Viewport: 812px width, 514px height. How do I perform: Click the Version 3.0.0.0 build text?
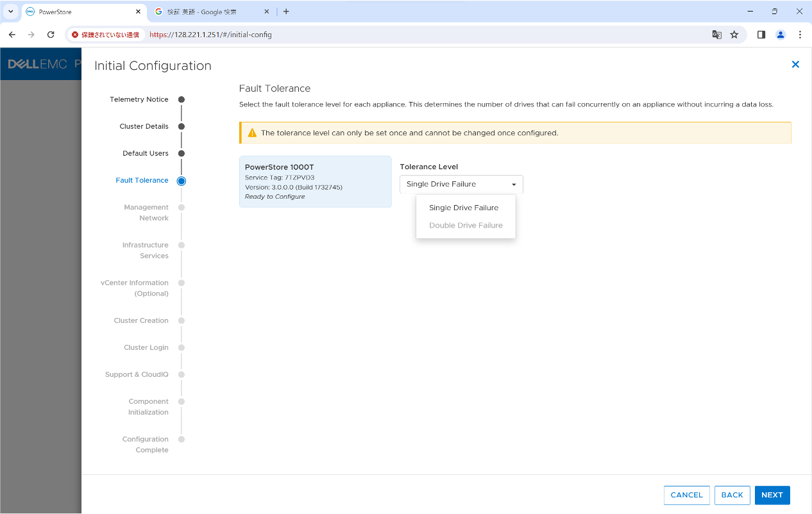pos(294,187)
